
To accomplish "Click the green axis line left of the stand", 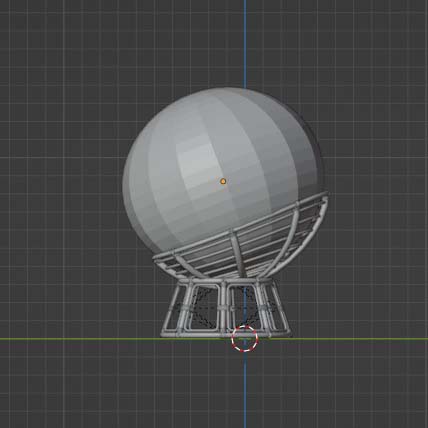I will point(80,339).
